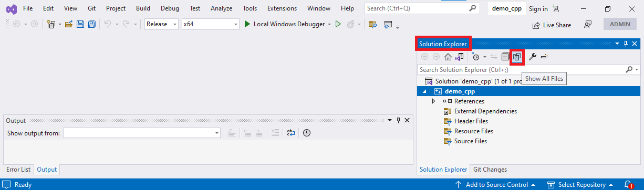Click Select Repository in status bar
Screen dimensions: 644x190
[x=581, y=185]
